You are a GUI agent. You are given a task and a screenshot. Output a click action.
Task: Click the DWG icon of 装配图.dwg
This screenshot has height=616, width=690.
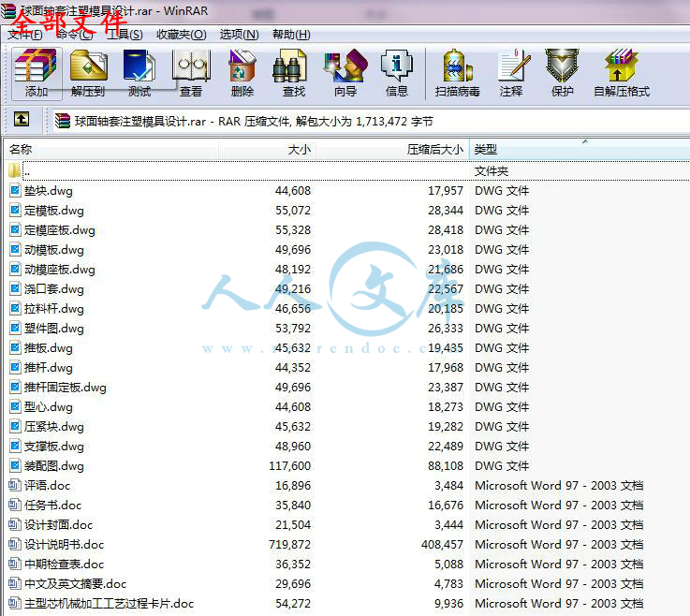pos(15,465)
